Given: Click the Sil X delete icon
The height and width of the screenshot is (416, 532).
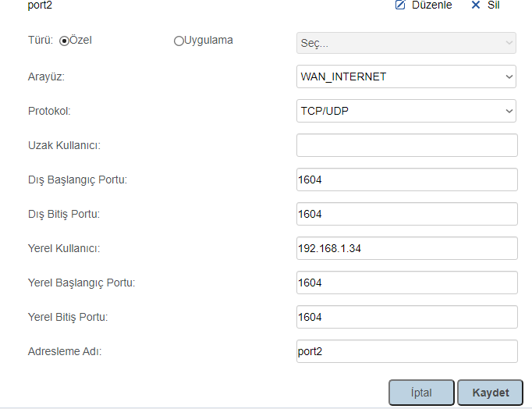Looking at the screenshot, I should (x=476, y=5).
